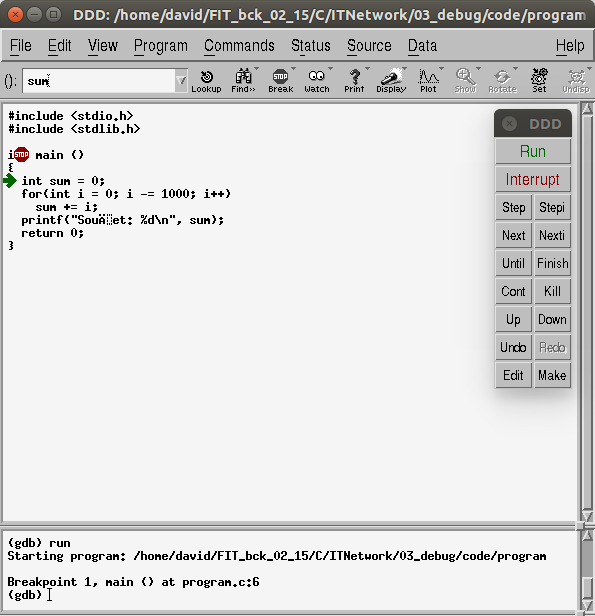Click the green execution arrow marker

pos(10,181)
